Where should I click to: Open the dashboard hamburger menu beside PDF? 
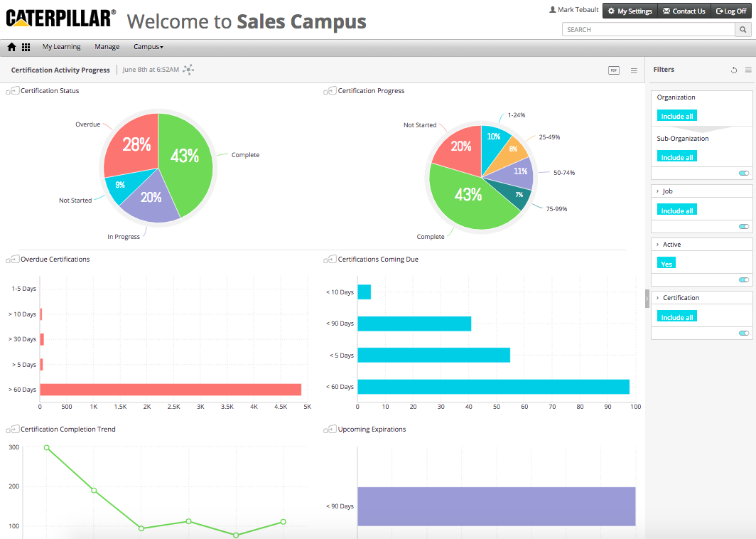634,70
